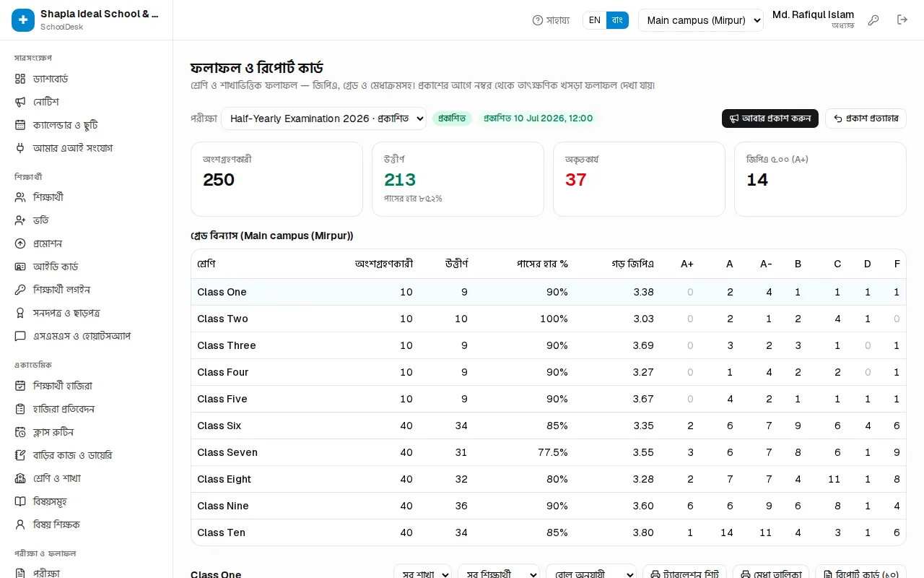Image resolution: width=924 pixels, height=578 pixels.
Task: Click the Class Three row name
Action: [x=227, y=345]
